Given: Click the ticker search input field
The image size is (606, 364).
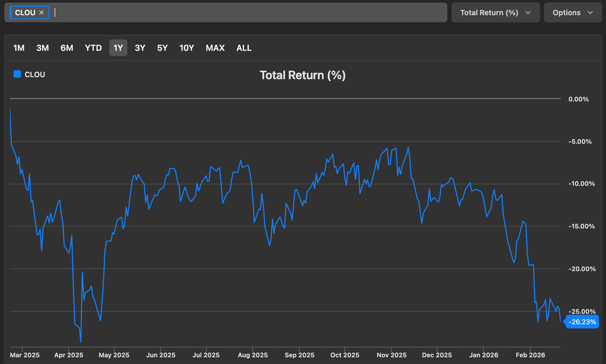Looking at the screenshot, I should 248,13.
